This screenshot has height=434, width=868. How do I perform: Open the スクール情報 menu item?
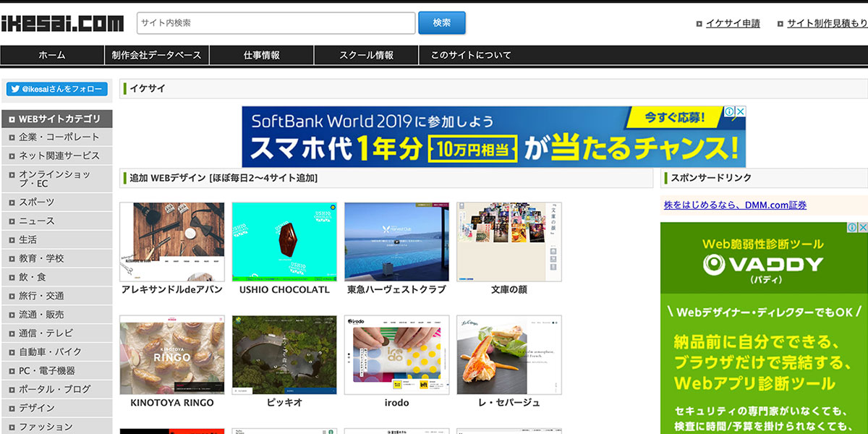[367, 55]
